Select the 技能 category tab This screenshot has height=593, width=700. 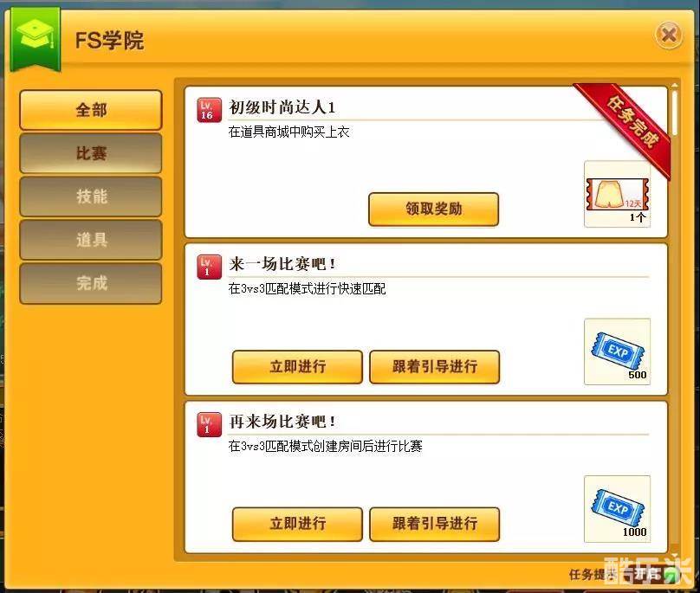coord(91,197)
